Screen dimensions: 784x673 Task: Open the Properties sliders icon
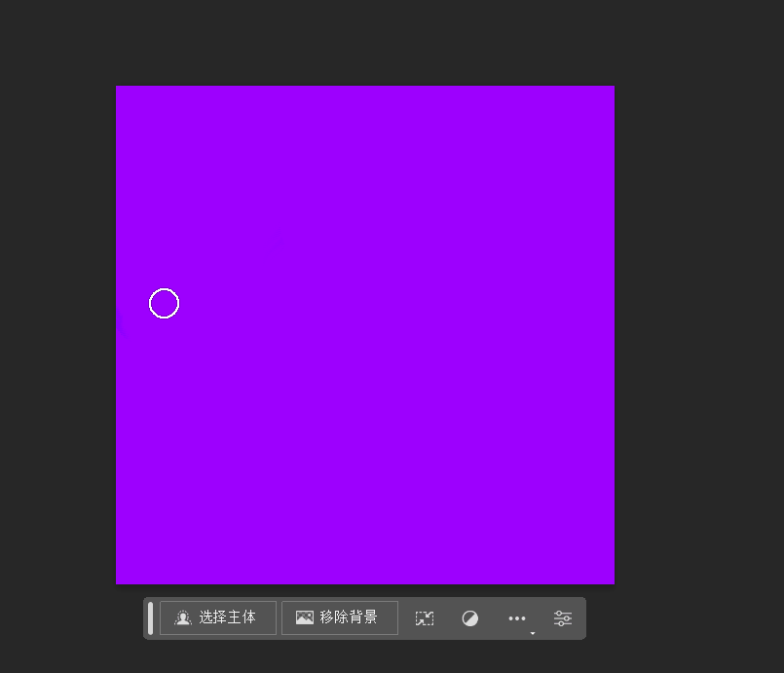point(563,618)
